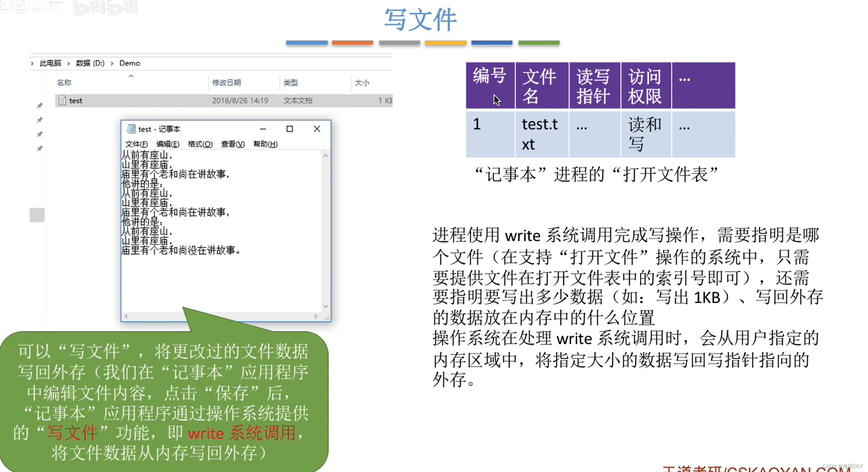Screen dimensions: 868x472
Task: Open the 格式(O) menu in Notepad
Action: [x=200, y=144]
